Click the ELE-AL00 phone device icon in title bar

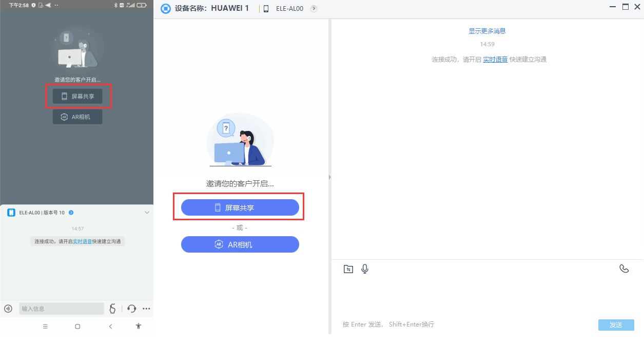[266, 9]
